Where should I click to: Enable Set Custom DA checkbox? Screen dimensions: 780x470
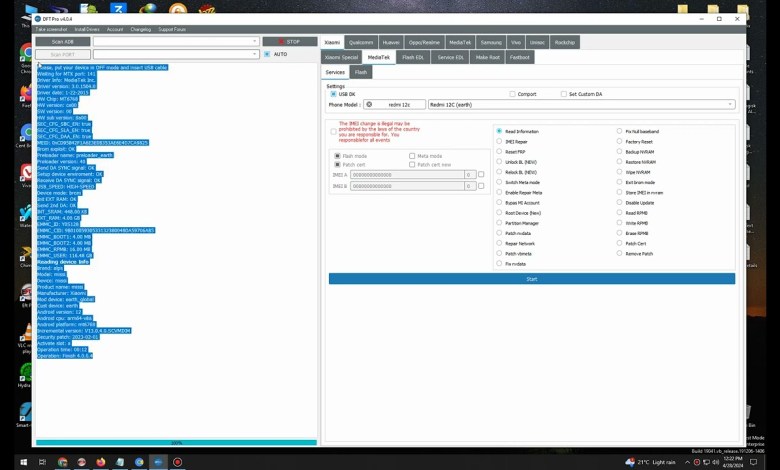pyautogui.click(x=564, y=94)
